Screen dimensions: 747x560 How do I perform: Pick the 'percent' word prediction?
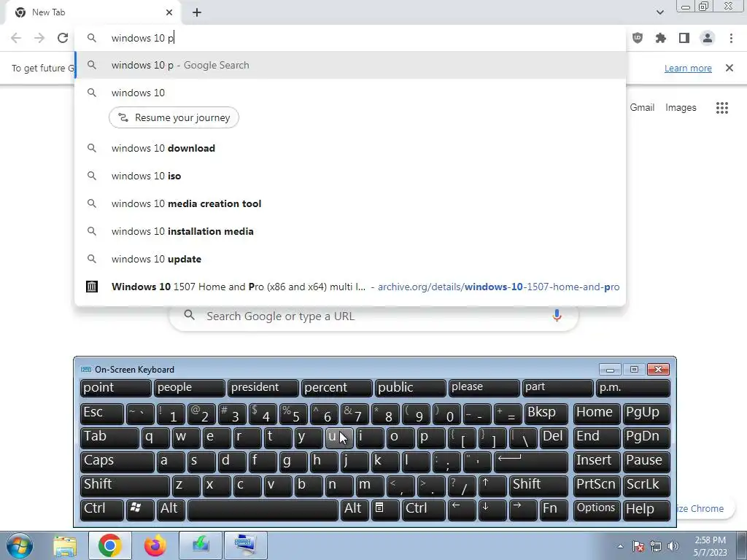pos(337,388)
